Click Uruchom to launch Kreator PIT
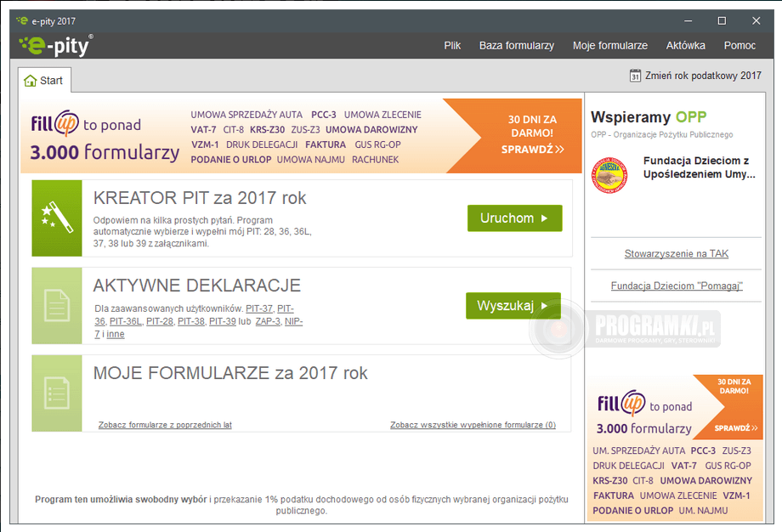782x532 pixels. 515,218
